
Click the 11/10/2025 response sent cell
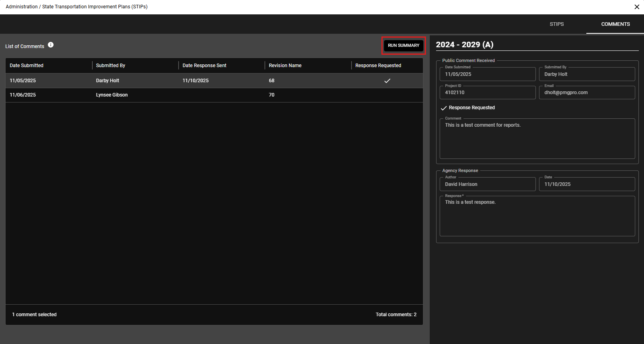[x=196, y=81]
